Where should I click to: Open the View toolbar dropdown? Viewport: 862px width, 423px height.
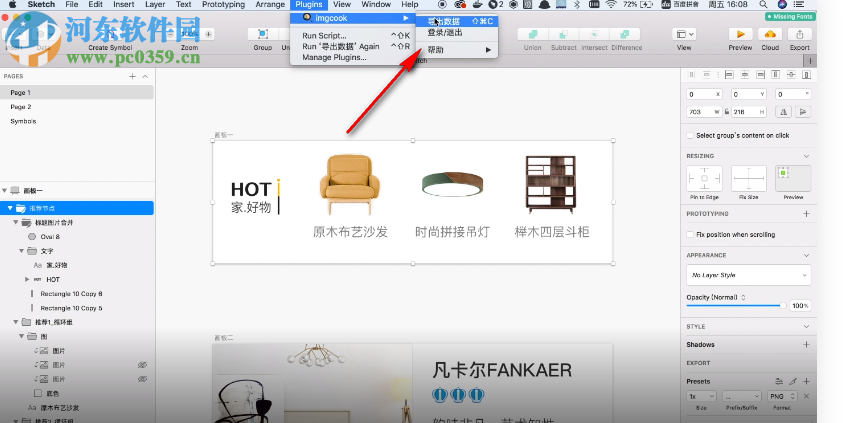click(684, 34)
